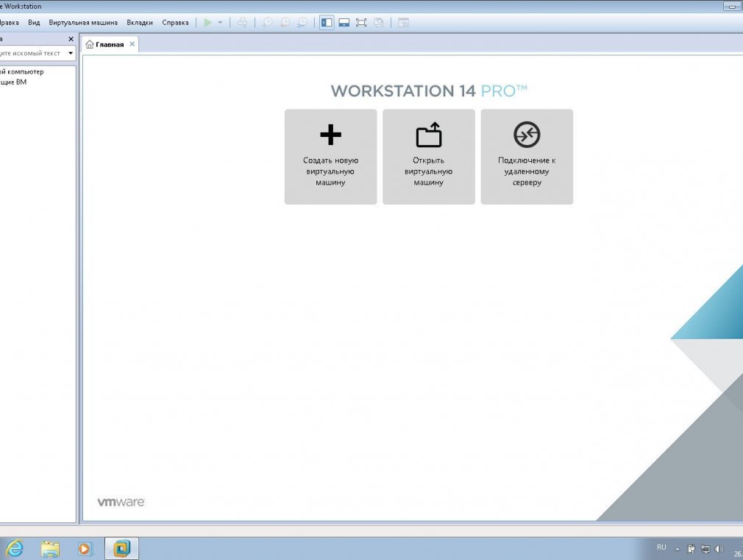Click the Take Snapshot clock icon
This screenshot has height=560, width=743.
click(268, 22)
